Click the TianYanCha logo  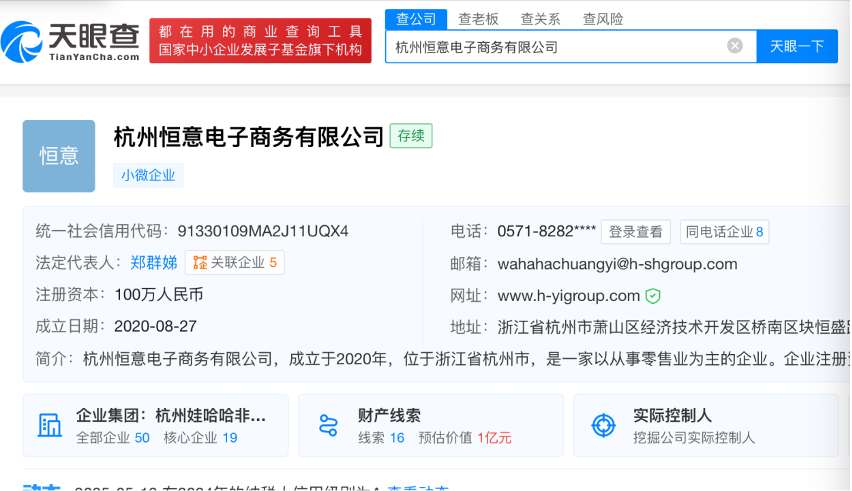point(70,41)
